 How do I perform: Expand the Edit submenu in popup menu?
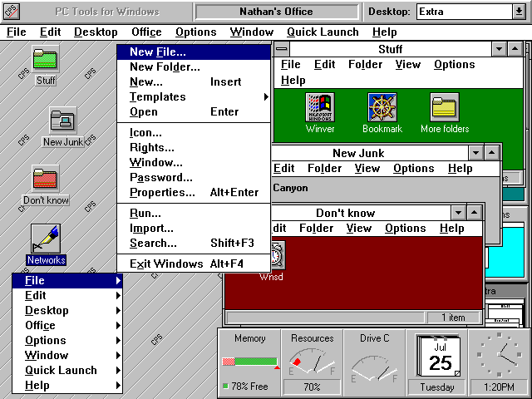click(x=67, y=296)
